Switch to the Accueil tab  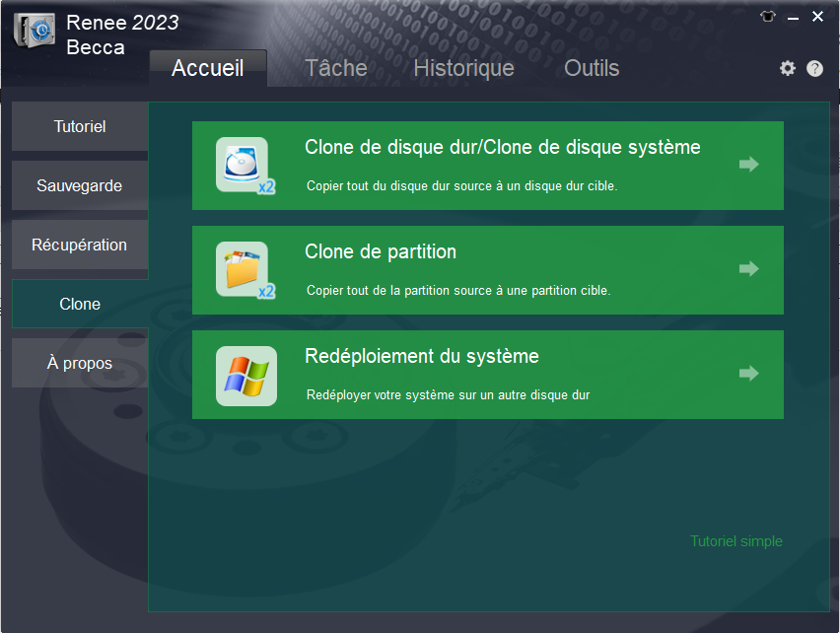click(x=208, y=68)
